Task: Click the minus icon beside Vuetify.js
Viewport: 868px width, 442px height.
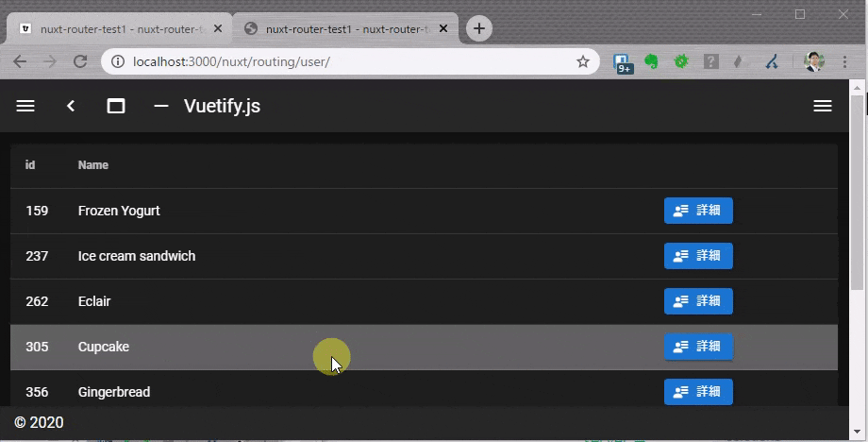Action: [x=161, y=106]
